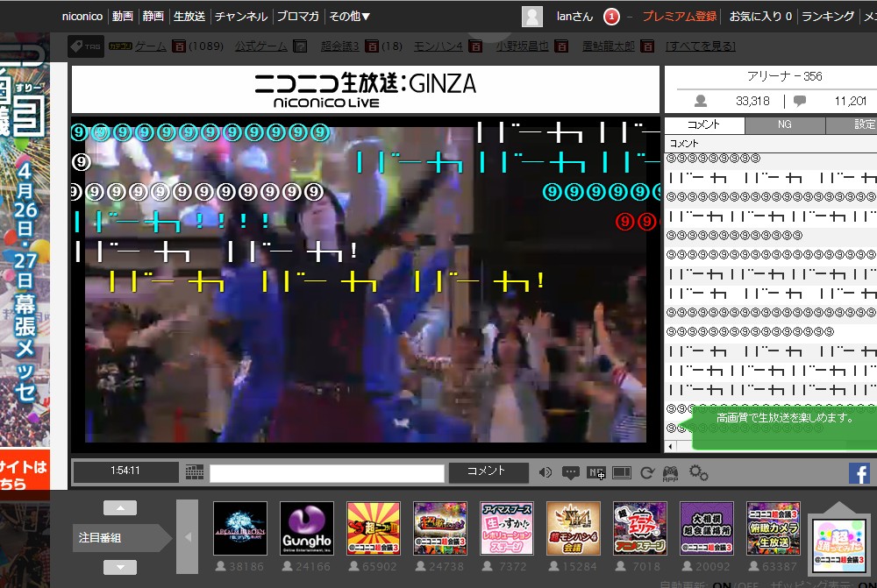Click the 小野坂昌也 tag link
This screenshot has height=588, width=877.
pyautogui.click(x=522, y=46)
